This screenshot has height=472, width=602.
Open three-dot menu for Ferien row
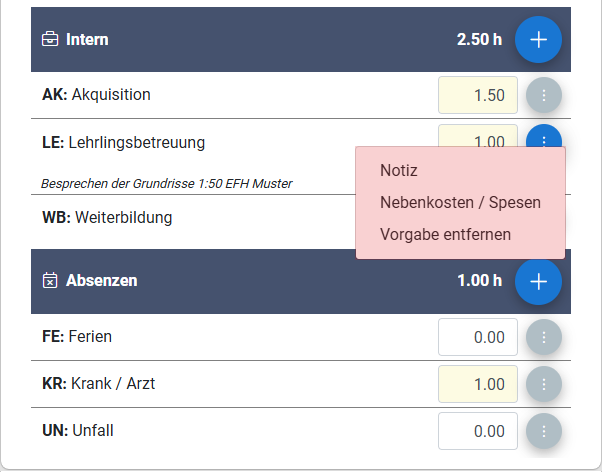pos(544,337)
